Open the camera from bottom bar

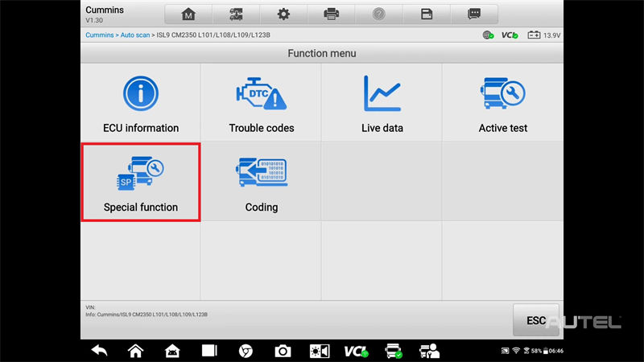[x=283, y=351]
